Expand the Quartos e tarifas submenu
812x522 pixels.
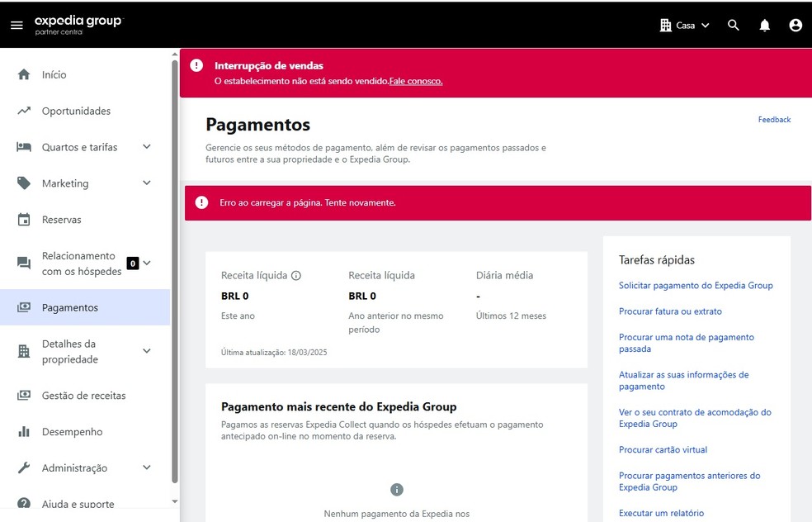(x=147, y=147)
